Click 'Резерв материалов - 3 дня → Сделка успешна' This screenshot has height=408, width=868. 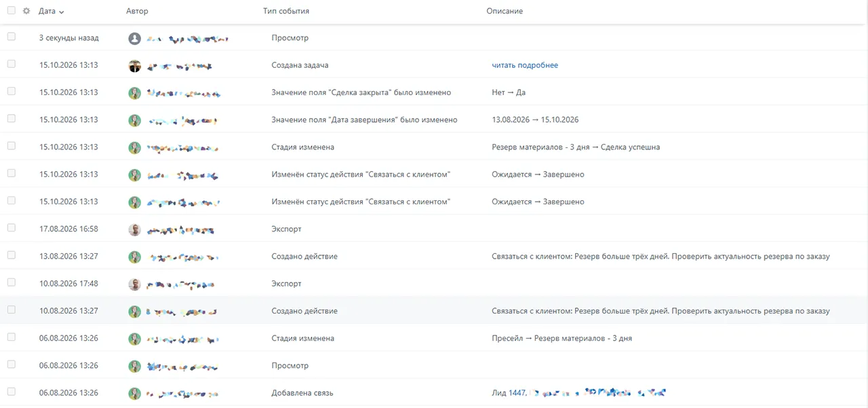coord(576,147)
